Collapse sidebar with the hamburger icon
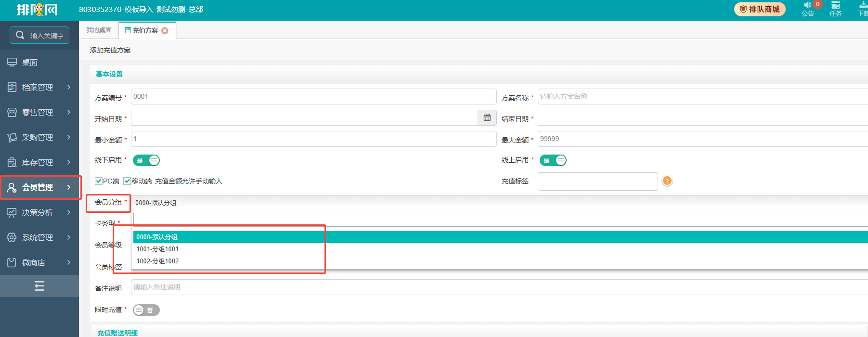Viewport: 868px width, 337px height. 39,286
